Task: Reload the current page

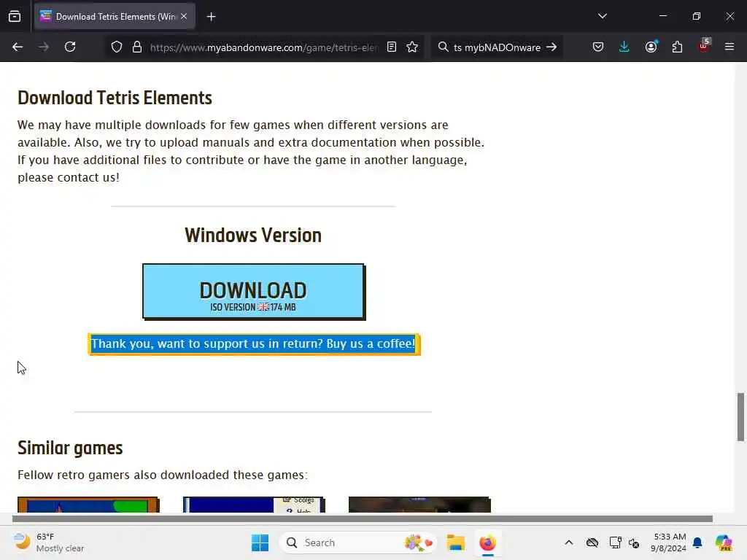Action: coord(70,47)
